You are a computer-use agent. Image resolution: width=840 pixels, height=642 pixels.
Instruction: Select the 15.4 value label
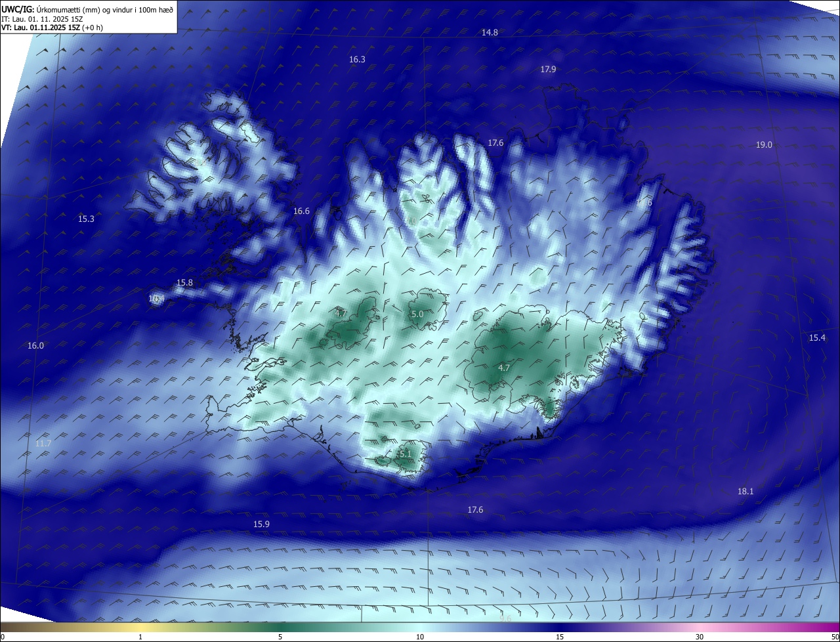pos(816,337)
